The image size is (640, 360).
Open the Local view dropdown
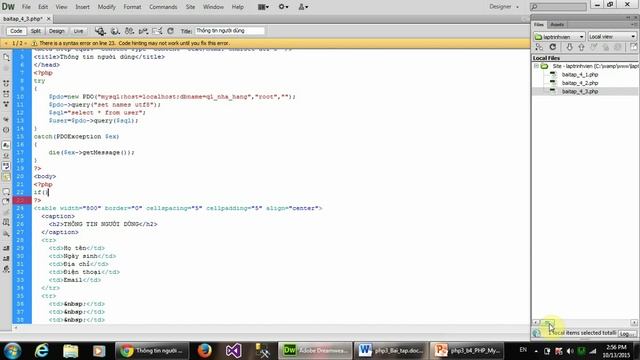pos(612,37)
